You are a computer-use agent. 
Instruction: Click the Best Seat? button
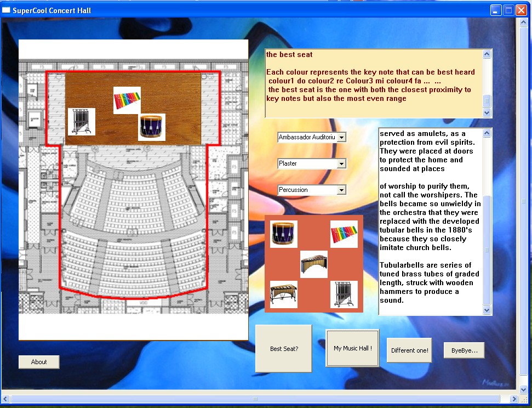click(x=284, y=349)
